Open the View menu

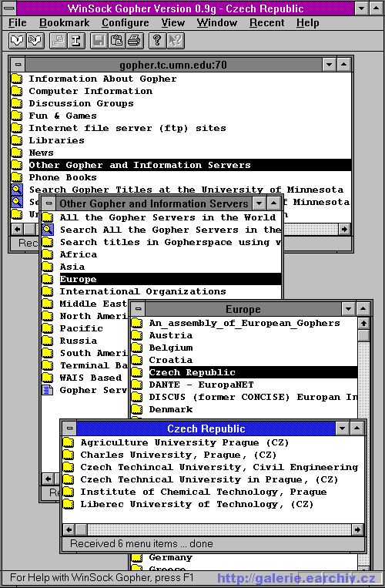click(173, 22)
